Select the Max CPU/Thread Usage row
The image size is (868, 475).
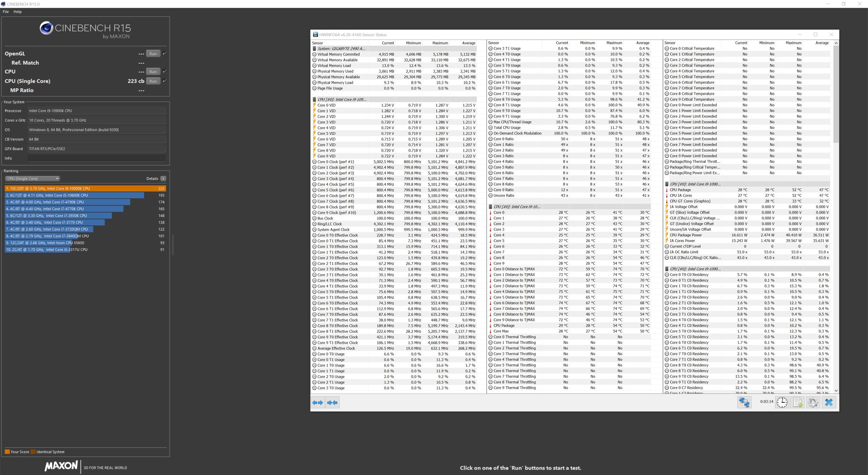tap(570, 122)
